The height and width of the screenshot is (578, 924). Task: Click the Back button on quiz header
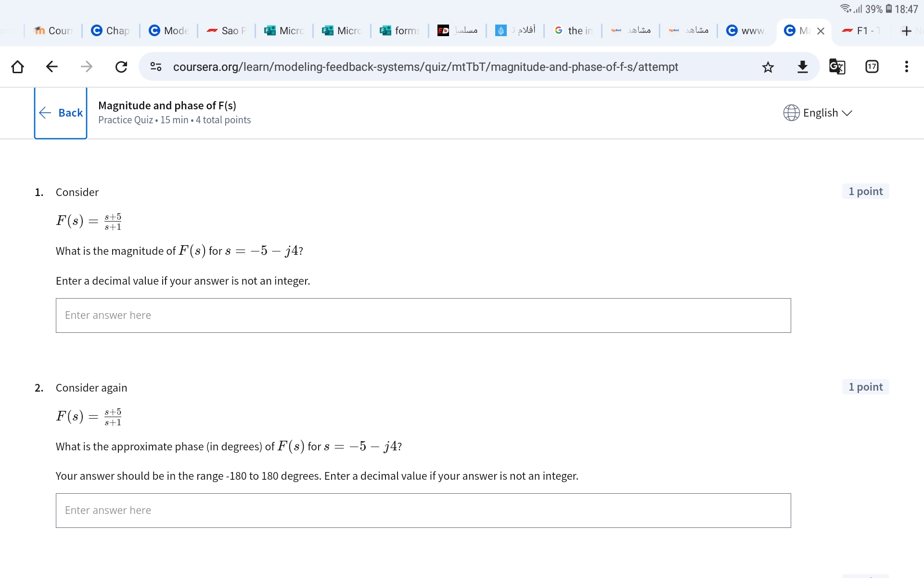pyautogui.click(x=61, y=113)
